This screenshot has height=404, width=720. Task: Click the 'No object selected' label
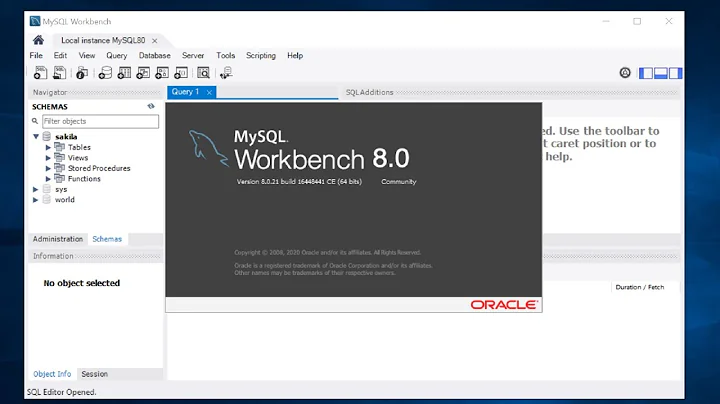pos(82,283)
